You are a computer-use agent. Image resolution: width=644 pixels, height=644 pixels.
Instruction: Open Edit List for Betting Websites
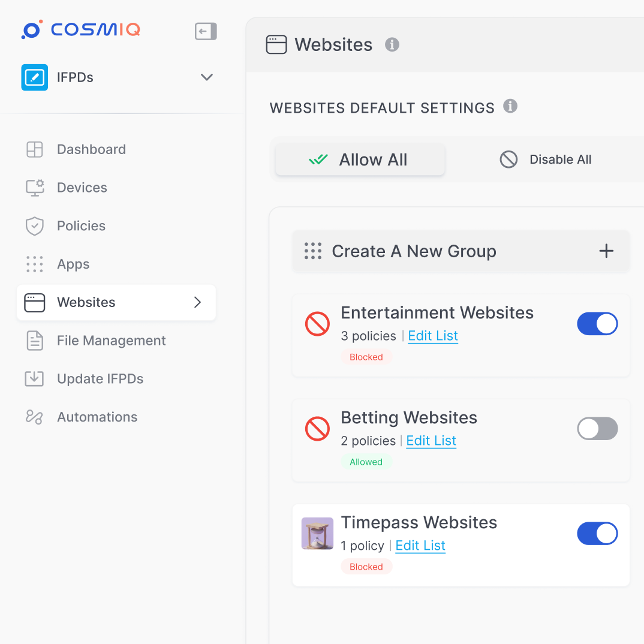click(431, 441)
